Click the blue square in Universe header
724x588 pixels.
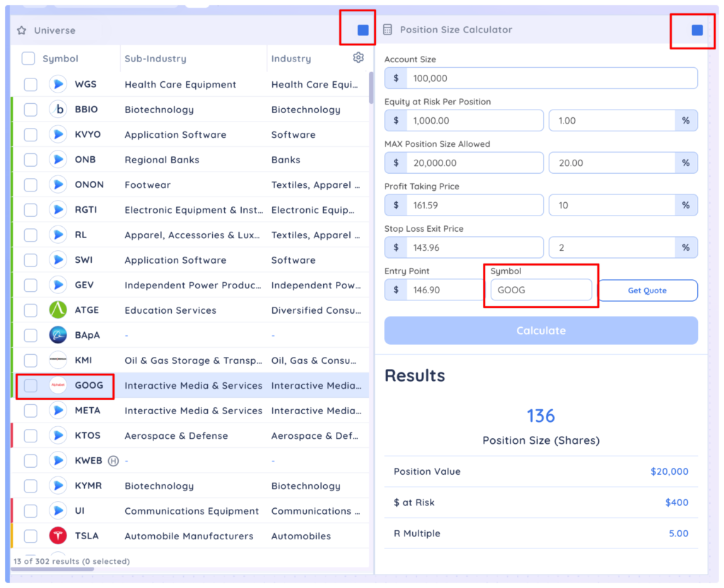click(x=363, y=30)
